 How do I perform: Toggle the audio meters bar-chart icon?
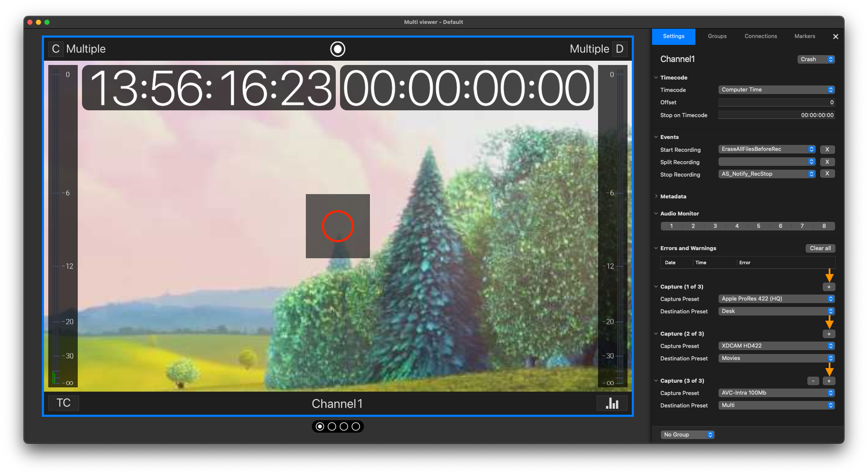[x=612, y=403]
